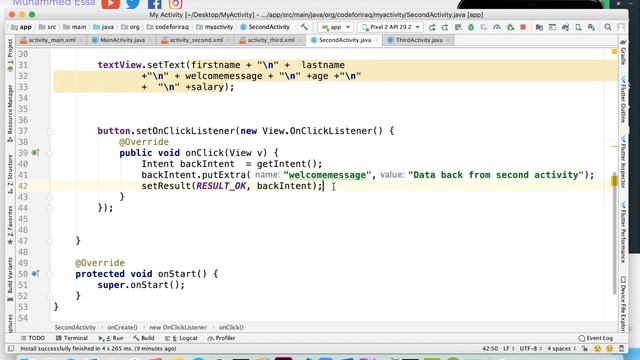Switch to activity_third.xml tab

pyautogui.click(x=271, y=40)
